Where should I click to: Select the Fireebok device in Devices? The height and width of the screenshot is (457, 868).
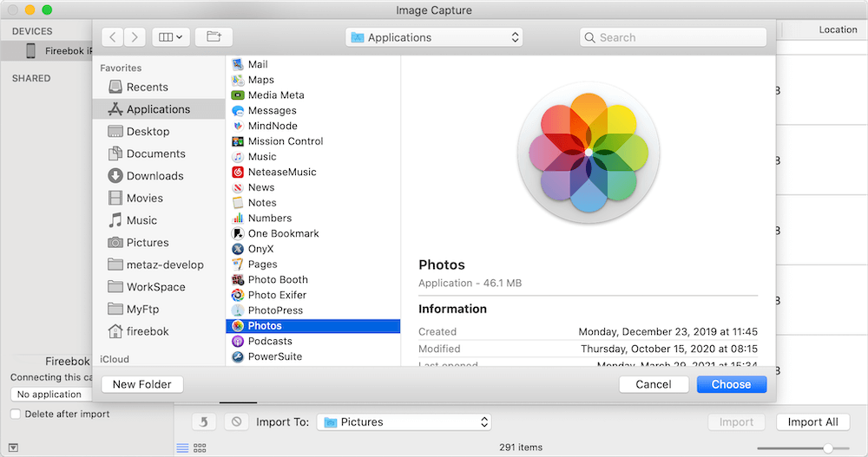[47, 51]
